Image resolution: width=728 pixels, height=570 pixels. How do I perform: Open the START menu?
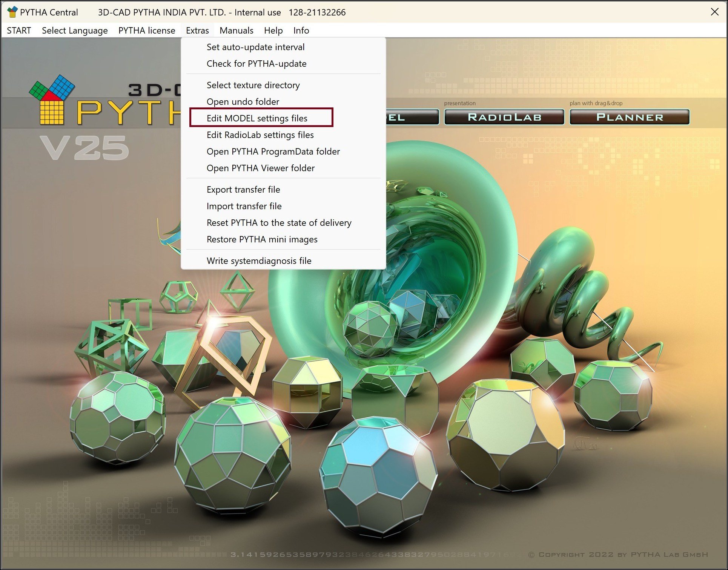(x=19, y=31)
